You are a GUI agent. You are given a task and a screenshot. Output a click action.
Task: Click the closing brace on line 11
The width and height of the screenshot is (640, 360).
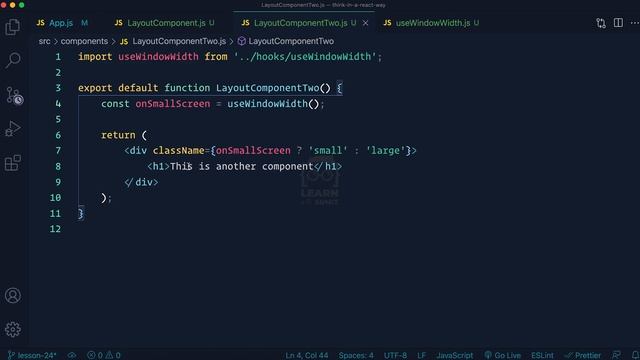click(81, 213)
